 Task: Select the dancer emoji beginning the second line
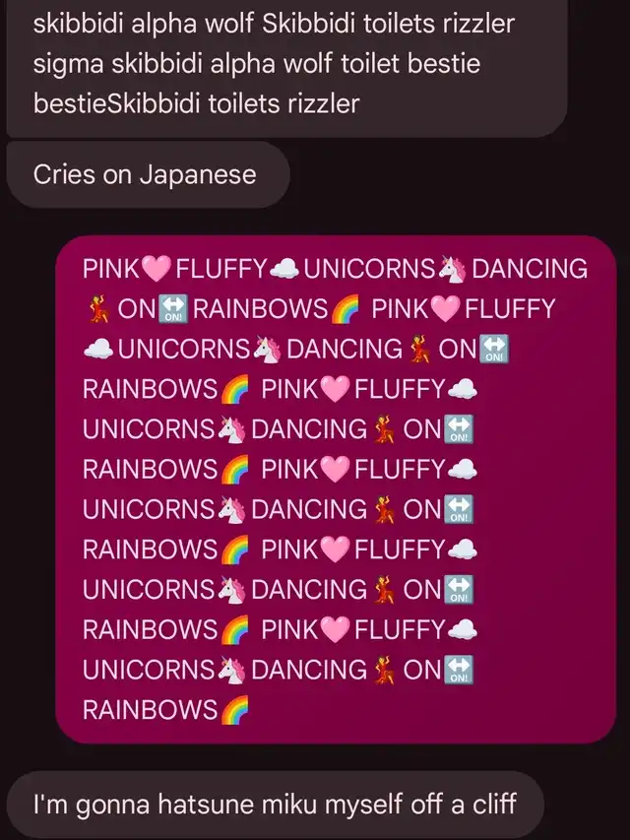98,309
